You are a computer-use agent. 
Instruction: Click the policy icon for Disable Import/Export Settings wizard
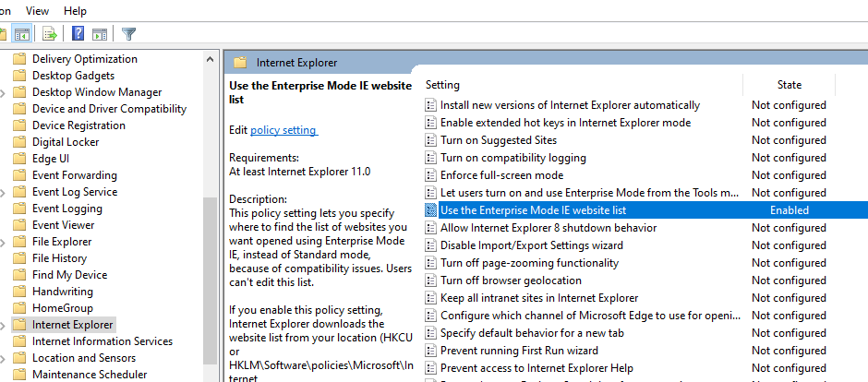click(430, 245)
